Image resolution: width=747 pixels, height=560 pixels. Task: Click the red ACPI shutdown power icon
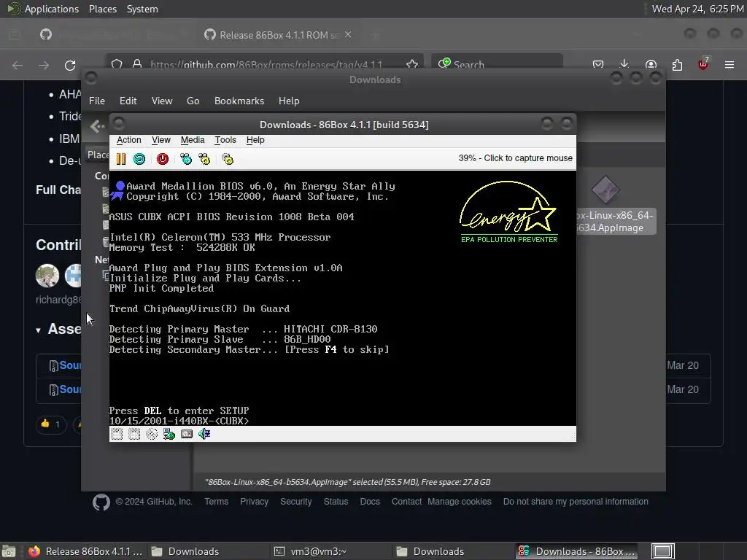click(x=163, y=159)
